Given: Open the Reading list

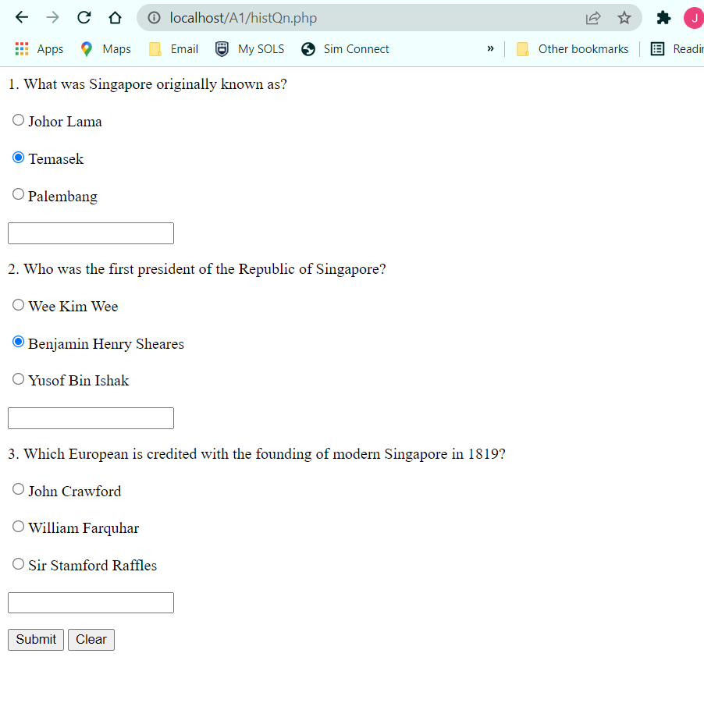Looking at the screenshot, I should (x=677, y=48).
